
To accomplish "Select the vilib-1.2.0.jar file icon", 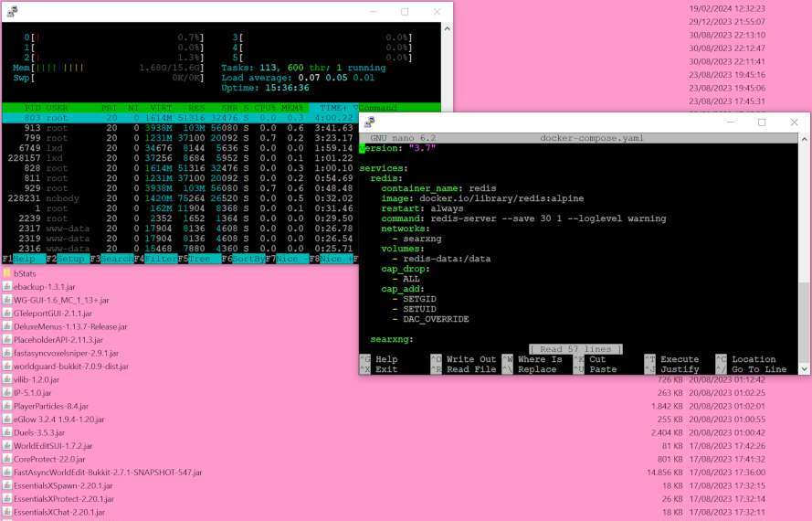I will [7, 379].
